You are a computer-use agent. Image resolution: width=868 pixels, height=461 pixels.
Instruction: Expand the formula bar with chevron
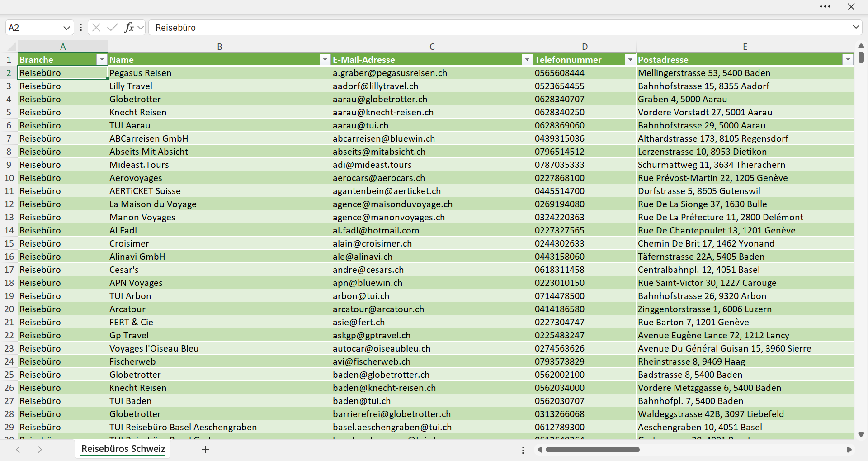click(856, 27)
